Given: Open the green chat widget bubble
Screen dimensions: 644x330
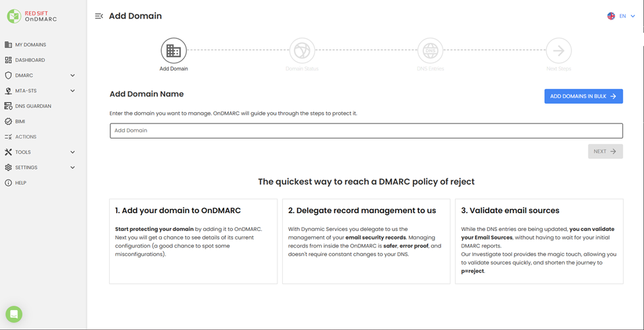Looking at the screenshot, I should click(x=14, y=314).
